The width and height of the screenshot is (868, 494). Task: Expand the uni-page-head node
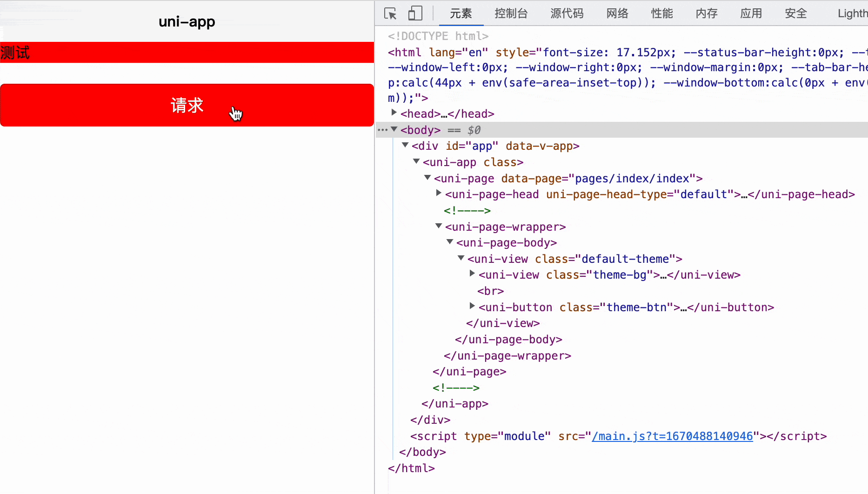[439, 193]
